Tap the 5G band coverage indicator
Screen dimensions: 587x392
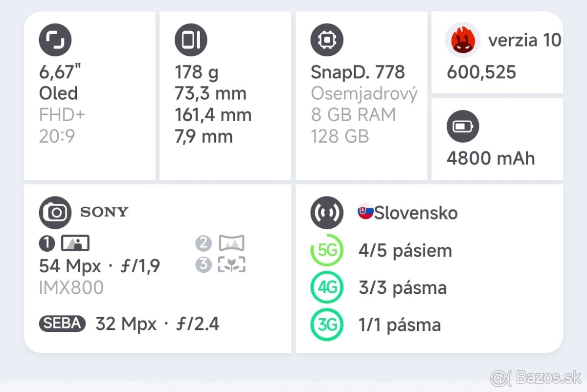coord(327,251)
